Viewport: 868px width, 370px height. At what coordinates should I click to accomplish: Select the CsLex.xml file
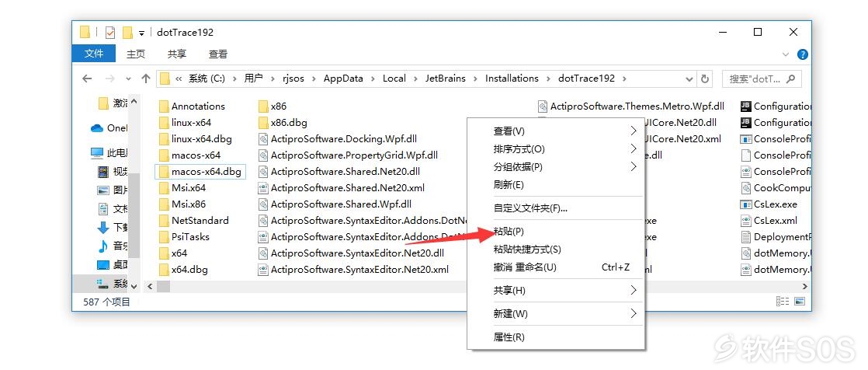point(769,221)
